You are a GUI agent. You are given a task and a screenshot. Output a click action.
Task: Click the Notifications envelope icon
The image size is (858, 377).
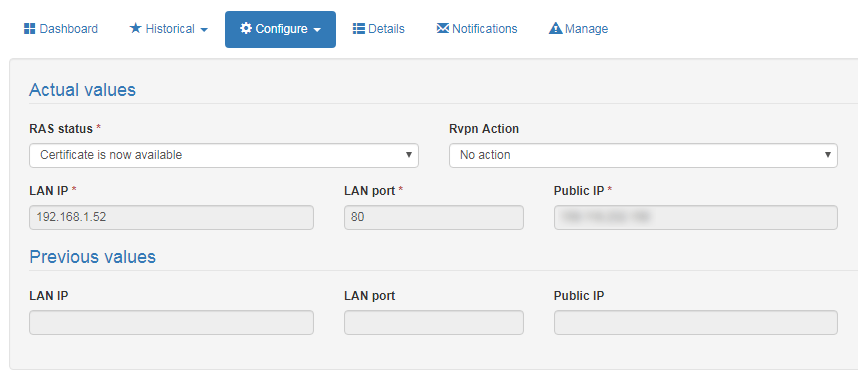click(443, 28)
